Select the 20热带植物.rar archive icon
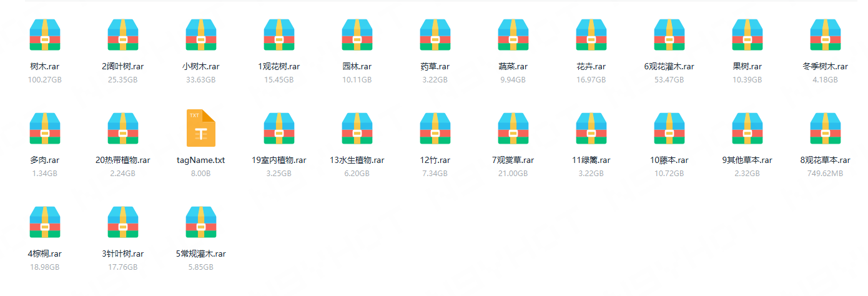Viewport: 868px width, 296px height. (x=123, y=128)
